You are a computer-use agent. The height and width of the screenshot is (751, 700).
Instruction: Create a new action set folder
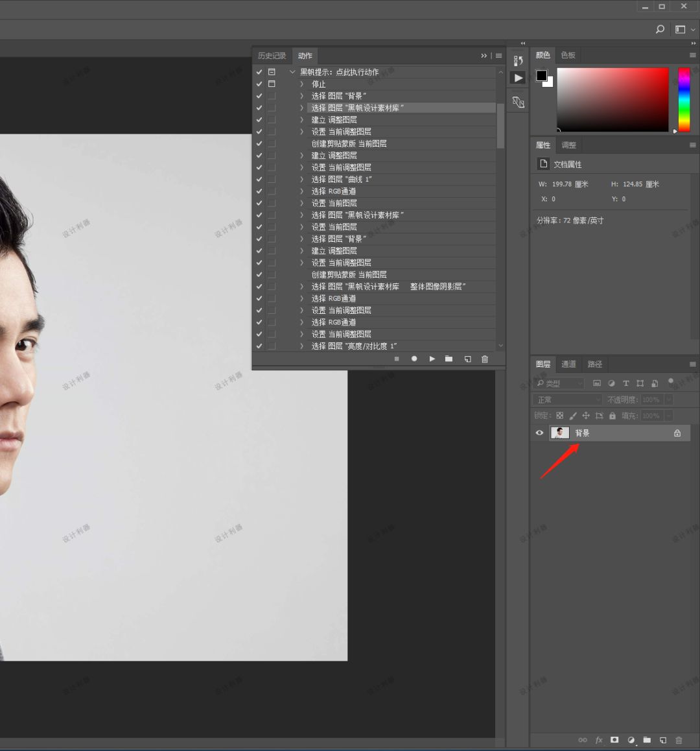tap(449, 359)
